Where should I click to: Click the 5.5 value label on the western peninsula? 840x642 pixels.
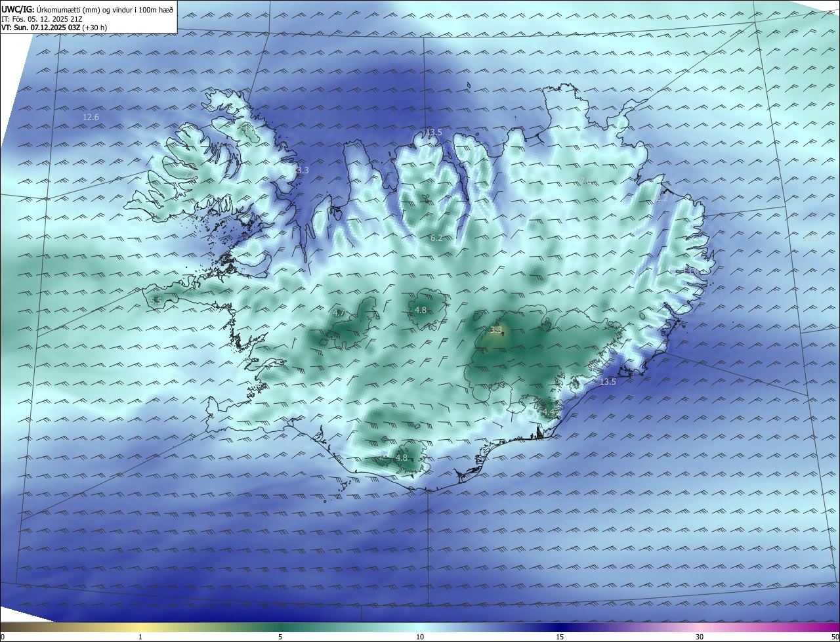tap(156, 301)
